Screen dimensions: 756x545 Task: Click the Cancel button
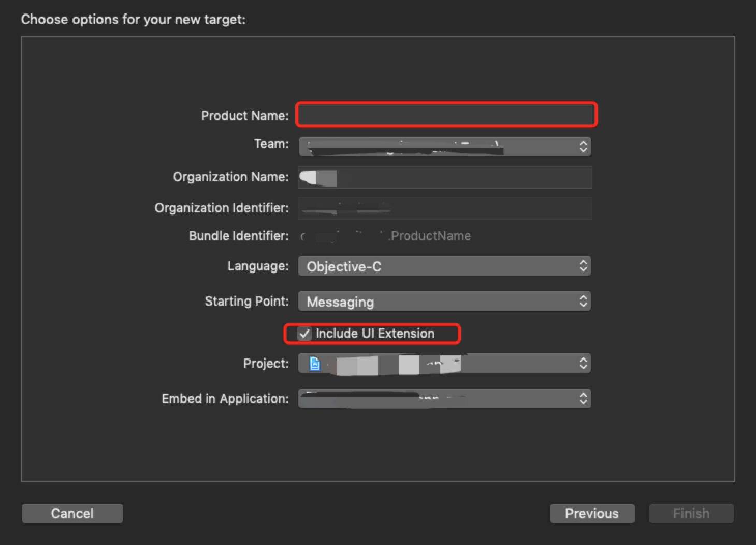tap(72, 513)
